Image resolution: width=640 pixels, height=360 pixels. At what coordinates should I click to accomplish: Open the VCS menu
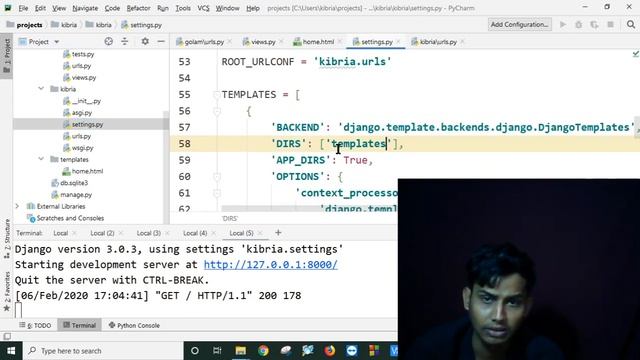point(203,8)
